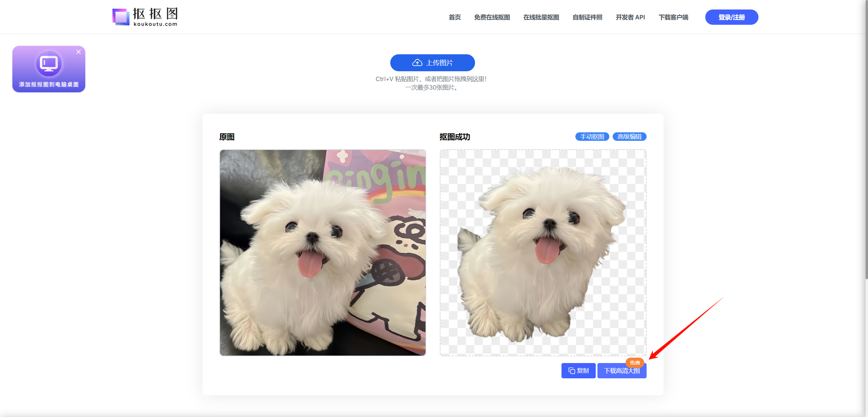This screenshot has width=868, height=417.
Task: Select 在线批量抠图 batch cutout page
Action: point(541,17)
